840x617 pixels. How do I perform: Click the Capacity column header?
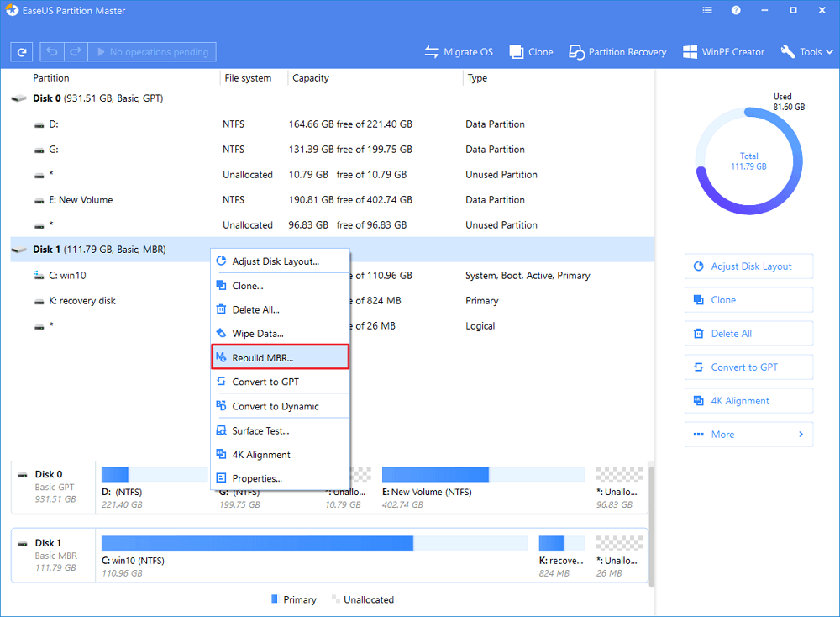[311, 78]
